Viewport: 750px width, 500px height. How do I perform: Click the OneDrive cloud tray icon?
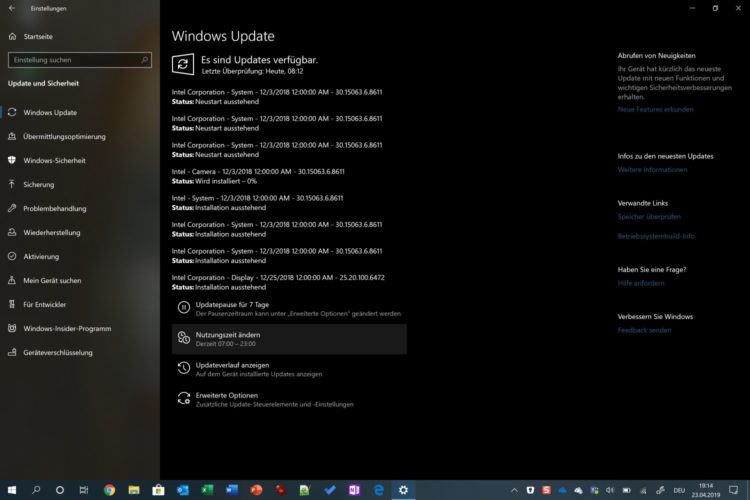click(x=562, y=490)
